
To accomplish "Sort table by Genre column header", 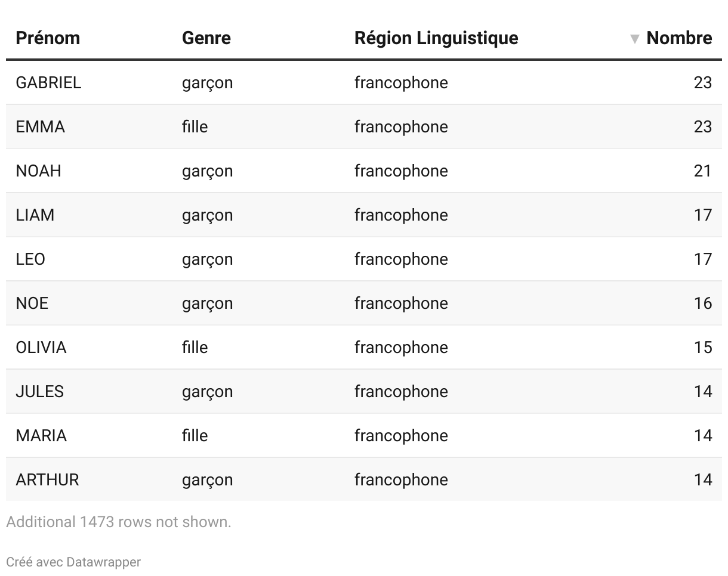I will [206, 38].
